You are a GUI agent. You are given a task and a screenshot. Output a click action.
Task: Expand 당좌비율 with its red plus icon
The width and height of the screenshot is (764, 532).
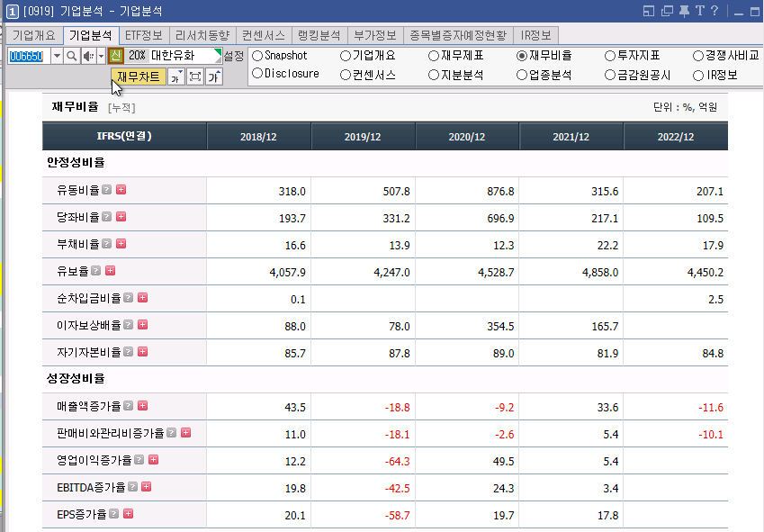coord(121,216)
